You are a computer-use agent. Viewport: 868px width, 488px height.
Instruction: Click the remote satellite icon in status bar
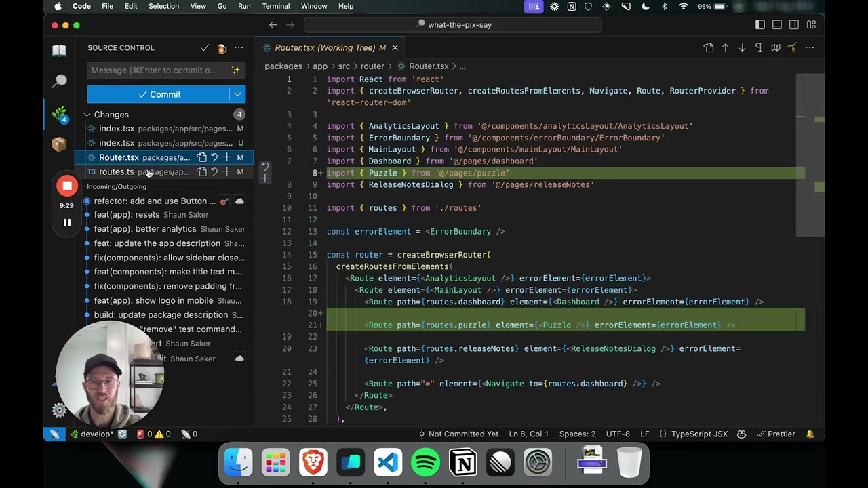(54, 434)
